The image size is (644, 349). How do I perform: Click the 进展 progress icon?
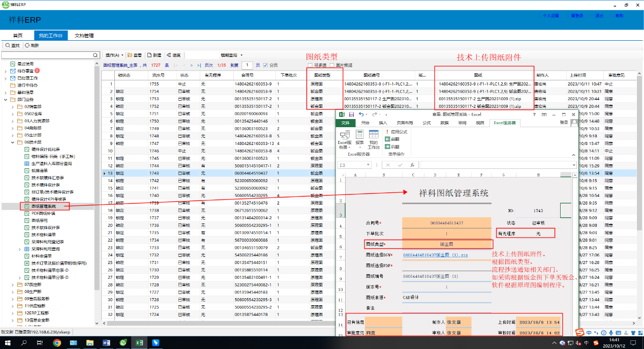tap(168, 55)
